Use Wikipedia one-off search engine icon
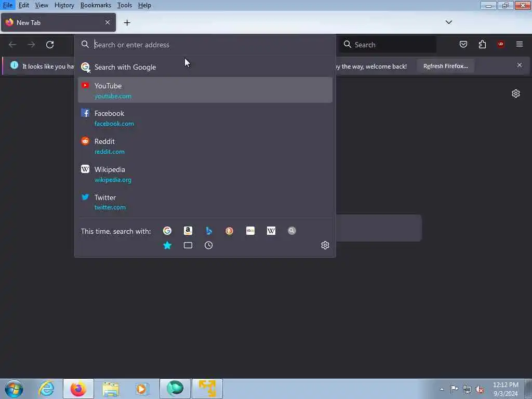Screen dimensions: 532x399 tap(271, 231)
